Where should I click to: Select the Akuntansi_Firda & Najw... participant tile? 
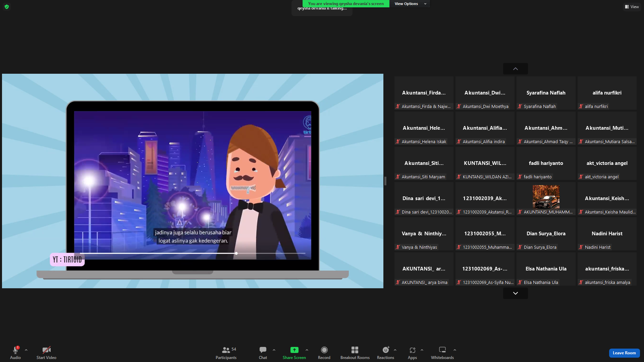[424, 93]
